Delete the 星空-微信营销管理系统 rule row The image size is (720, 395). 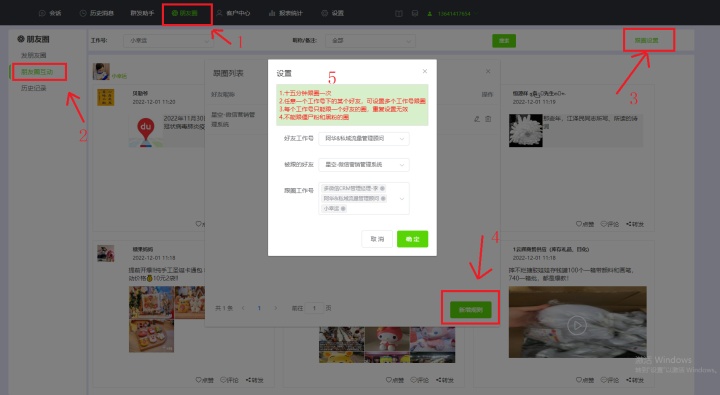488,119
